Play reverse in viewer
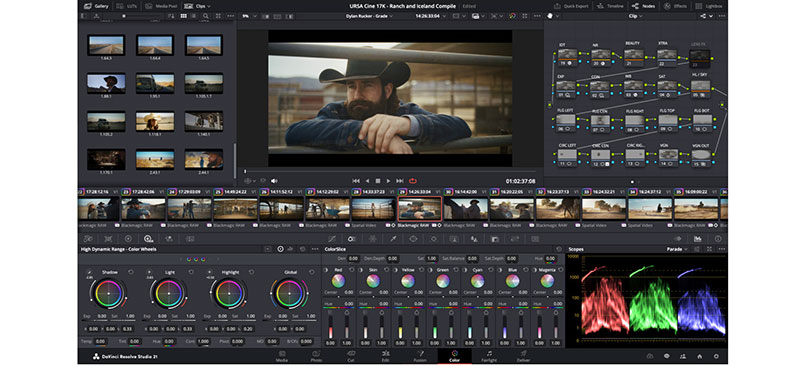Screen dimensions: 800x366 [367, 181]
